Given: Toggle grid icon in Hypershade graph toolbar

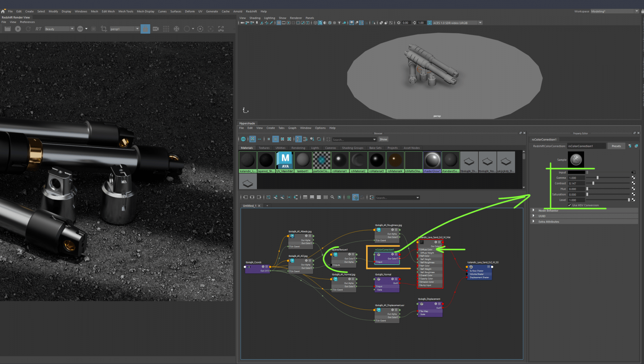Looking at the screenshot, I should pos(348,197).
